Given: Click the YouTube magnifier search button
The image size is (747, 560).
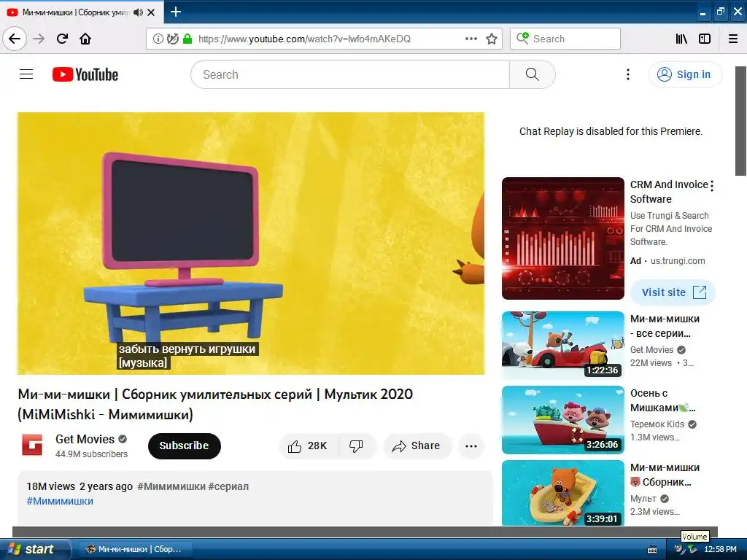Looking at the screenshot, I should (532, 74).
